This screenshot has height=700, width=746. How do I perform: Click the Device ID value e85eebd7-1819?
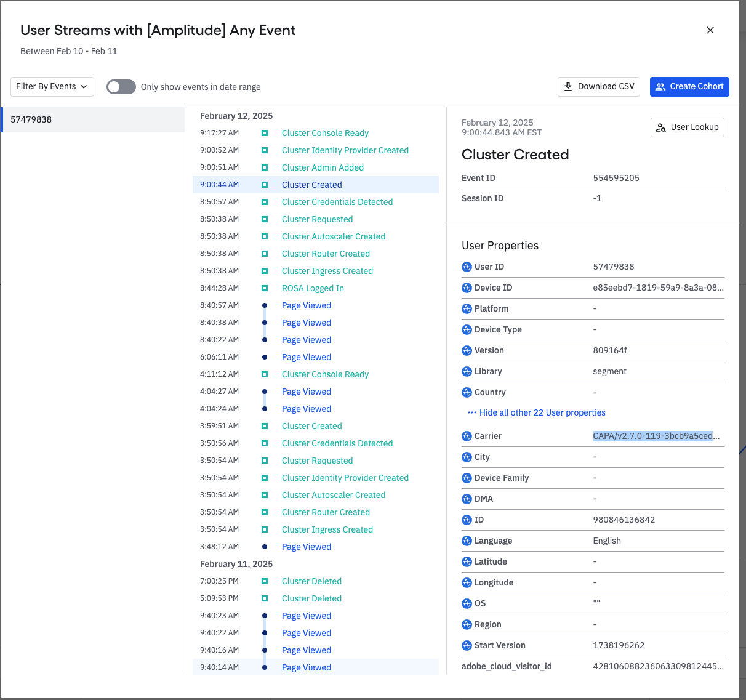[x=658, y=288]
